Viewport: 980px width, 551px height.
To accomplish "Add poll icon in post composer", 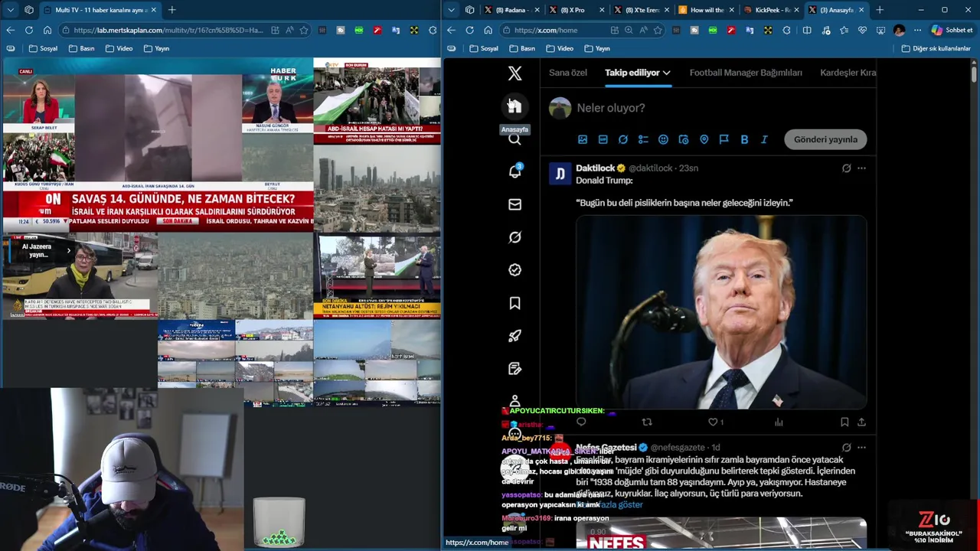I will (x=643, y=139).
